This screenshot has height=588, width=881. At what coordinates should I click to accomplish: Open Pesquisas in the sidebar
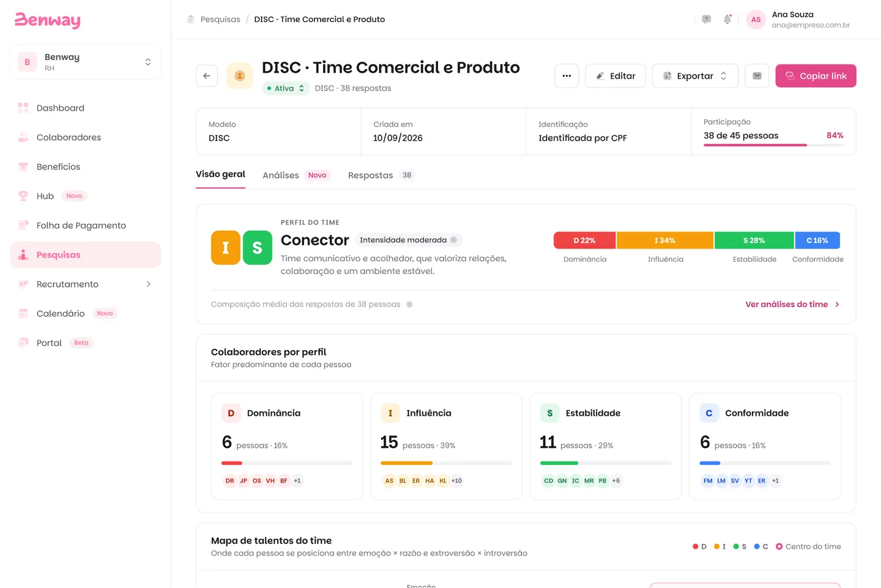pos(86,255)
